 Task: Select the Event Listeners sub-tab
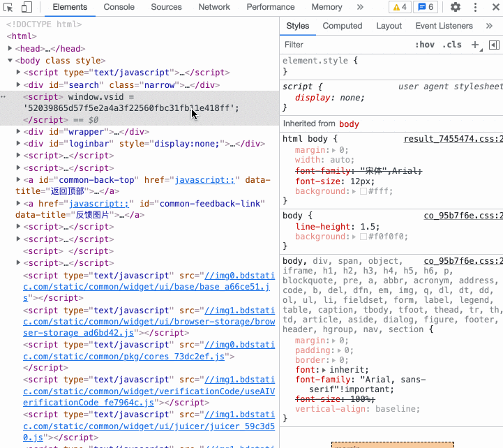444,26
